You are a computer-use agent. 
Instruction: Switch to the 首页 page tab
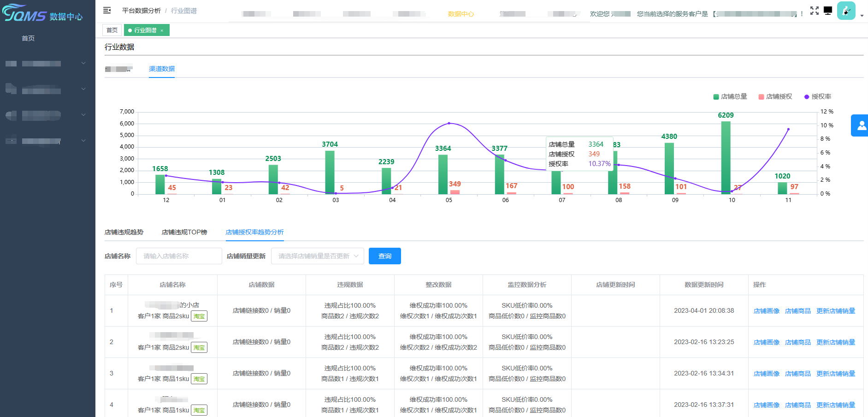(x=112, y=30)
